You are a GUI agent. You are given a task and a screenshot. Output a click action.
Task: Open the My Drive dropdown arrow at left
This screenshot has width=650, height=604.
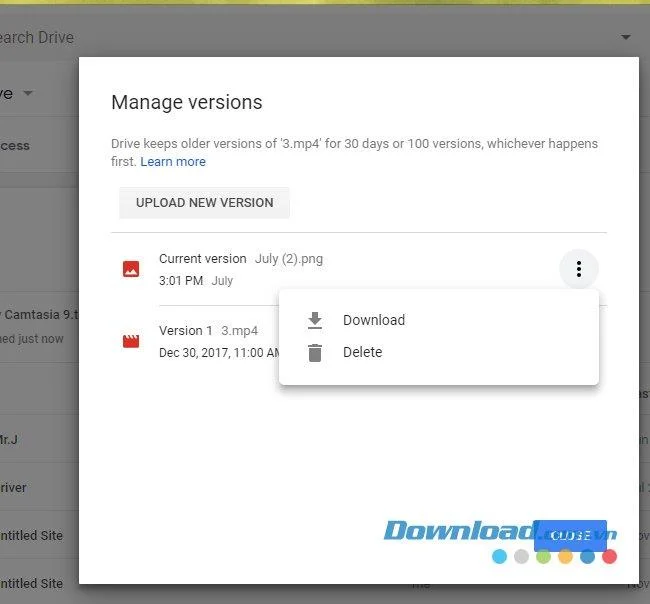click(x=28, y=93)
